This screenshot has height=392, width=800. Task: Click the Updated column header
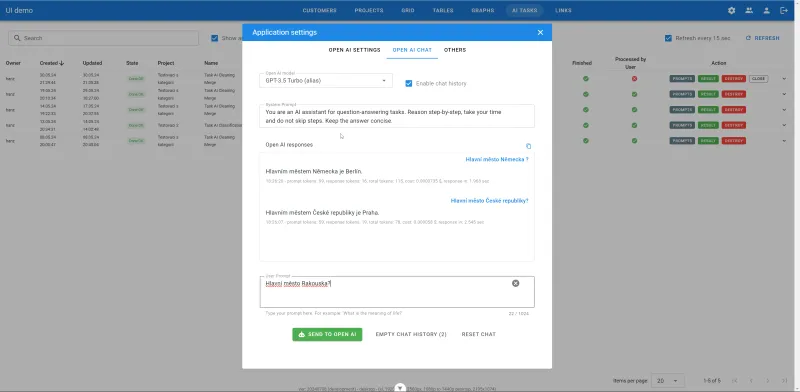(92, 63)
